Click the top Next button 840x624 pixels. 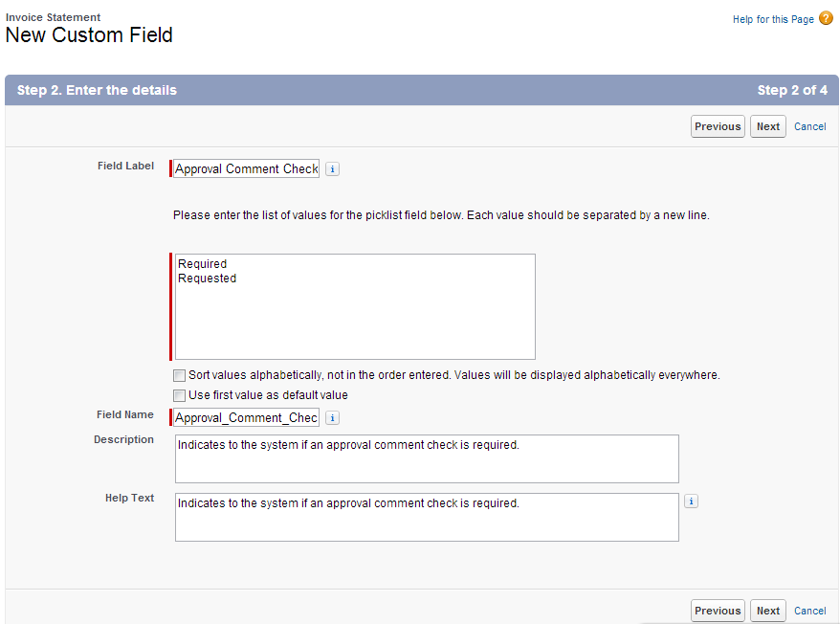(x=767, y=125)
